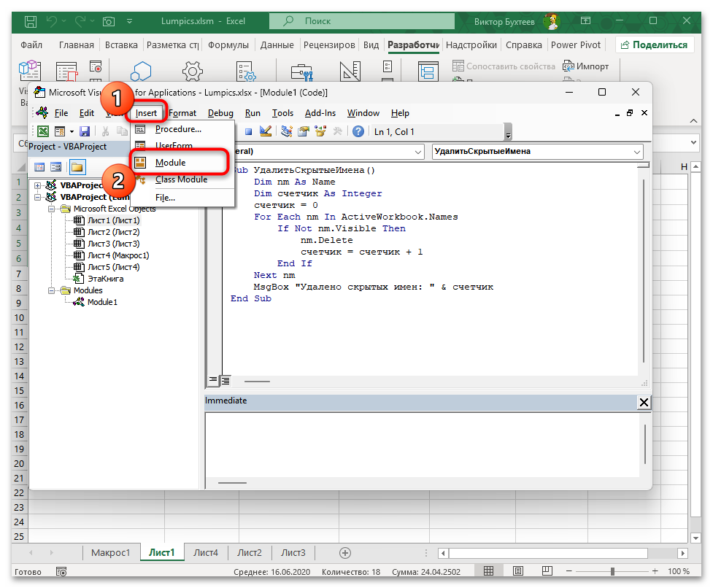Click the View Code icon in Project panel
Screen dimensions: 713x588
[39, 167]
